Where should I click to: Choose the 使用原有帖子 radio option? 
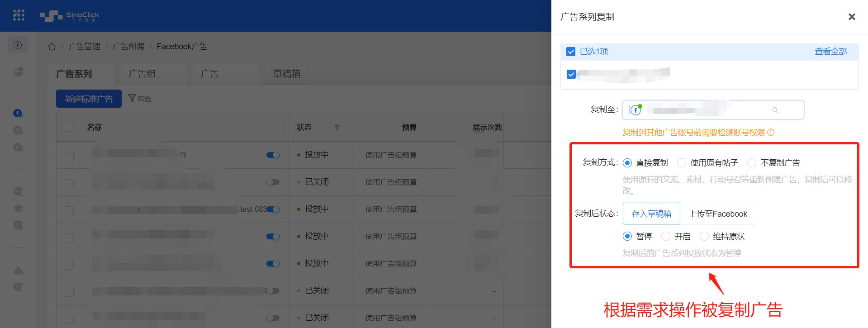coord(681,163)
